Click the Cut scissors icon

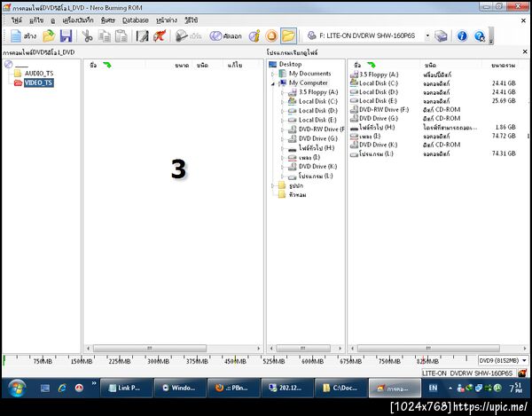click(87, 35)
